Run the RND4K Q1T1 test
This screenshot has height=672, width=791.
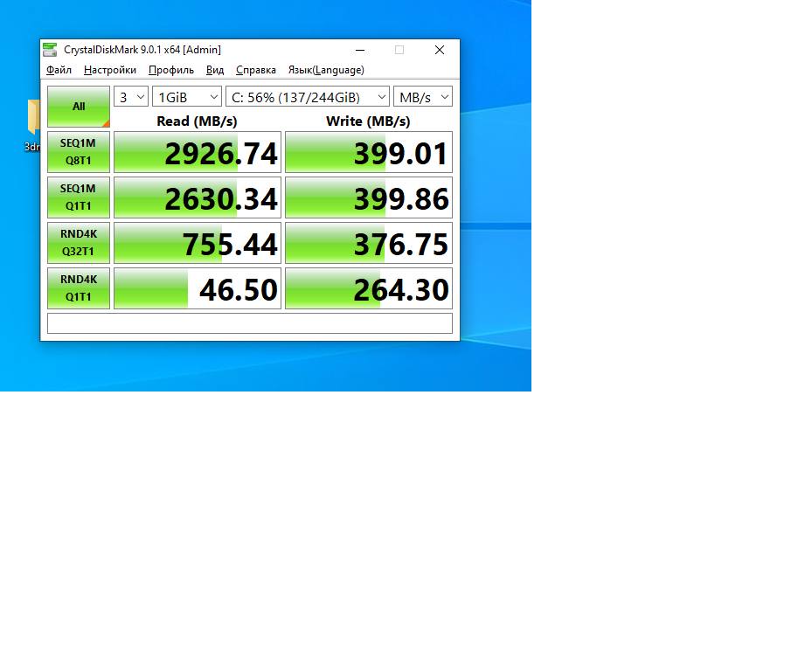(79, 288)
